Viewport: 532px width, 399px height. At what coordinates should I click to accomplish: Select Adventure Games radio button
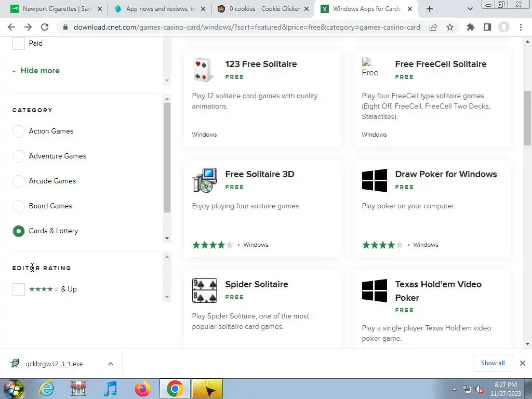pos(18,156)
